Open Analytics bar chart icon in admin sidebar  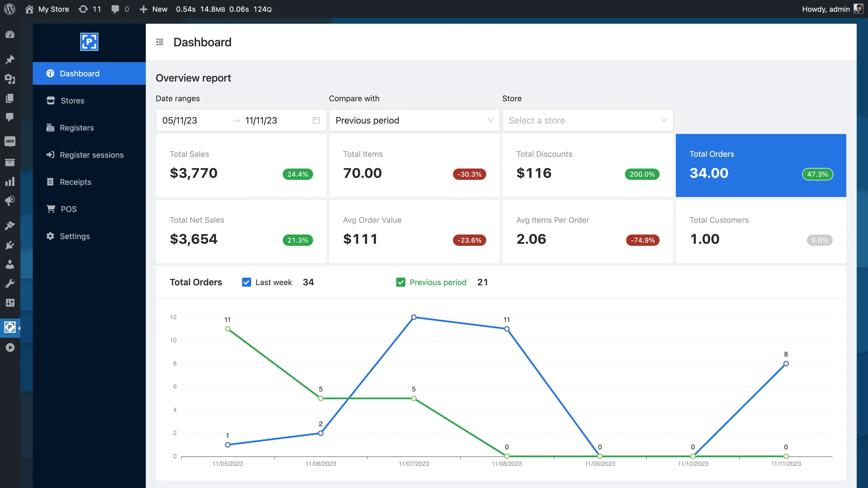(x=10, y=181)
